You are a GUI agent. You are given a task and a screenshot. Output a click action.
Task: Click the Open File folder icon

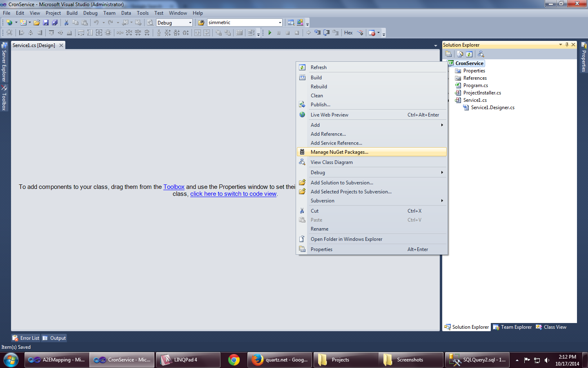(x=37, y=22)
